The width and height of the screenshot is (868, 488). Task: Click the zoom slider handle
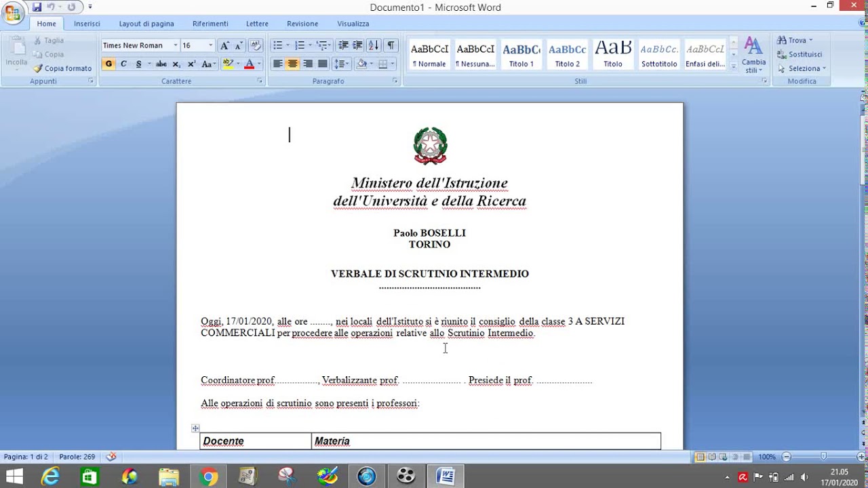click(x=824, y=457)
